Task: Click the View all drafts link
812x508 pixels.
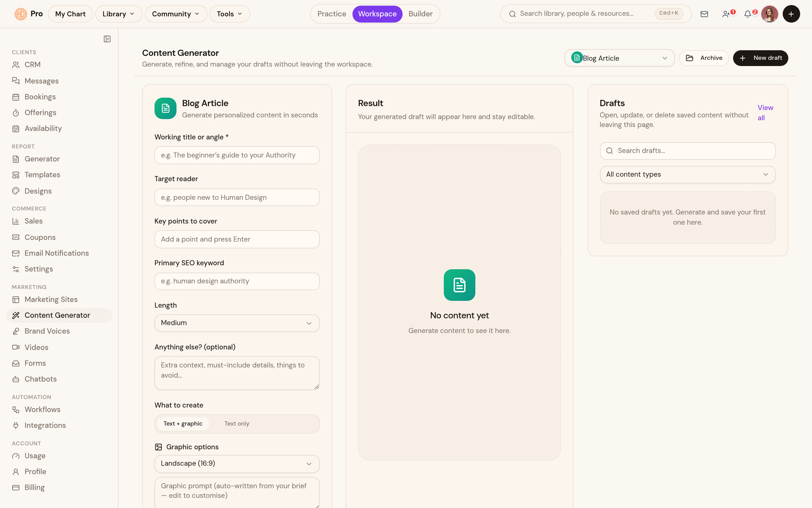Action: click(x=765, y=113)
